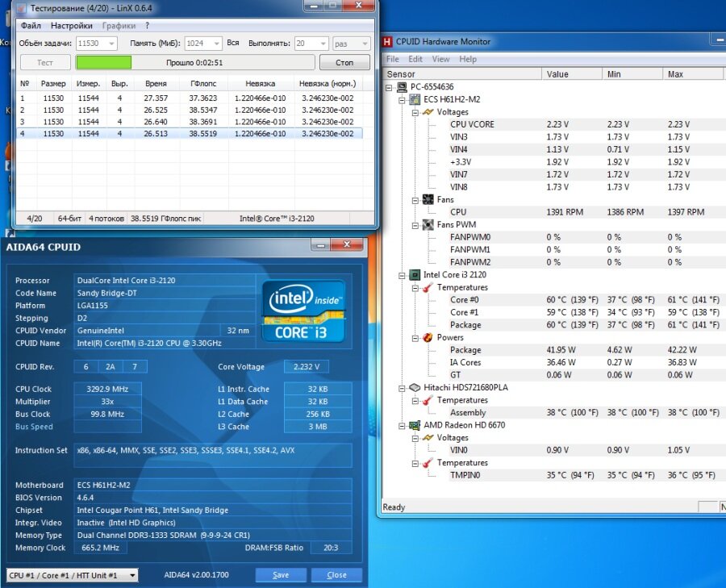
Task: Collapse the motherboard Voltages branch
Action: [415, 112]
